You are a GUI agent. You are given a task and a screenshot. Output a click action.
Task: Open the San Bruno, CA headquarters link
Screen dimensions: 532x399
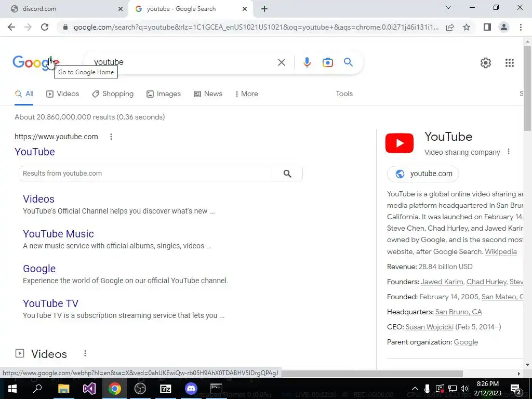[x=458, y=312]
